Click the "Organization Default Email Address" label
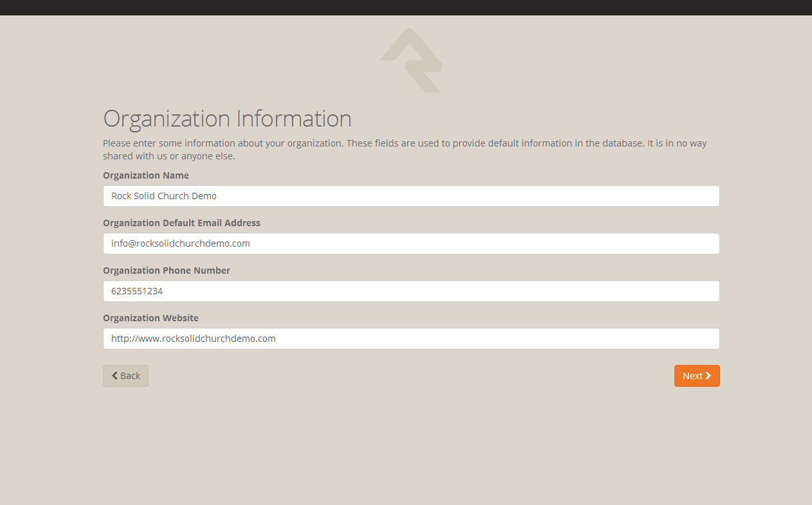 click(x=181, y=223)
